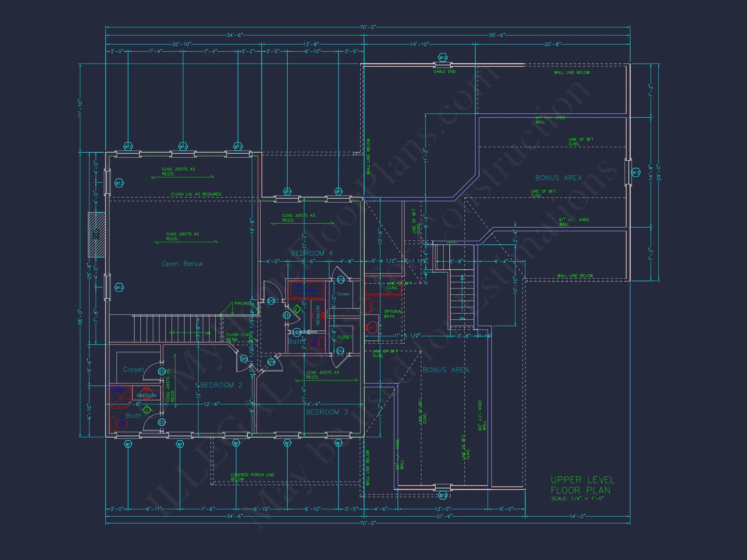Select the D12 door tag by closet
747x560 pixels.
[x=340, y=280]
